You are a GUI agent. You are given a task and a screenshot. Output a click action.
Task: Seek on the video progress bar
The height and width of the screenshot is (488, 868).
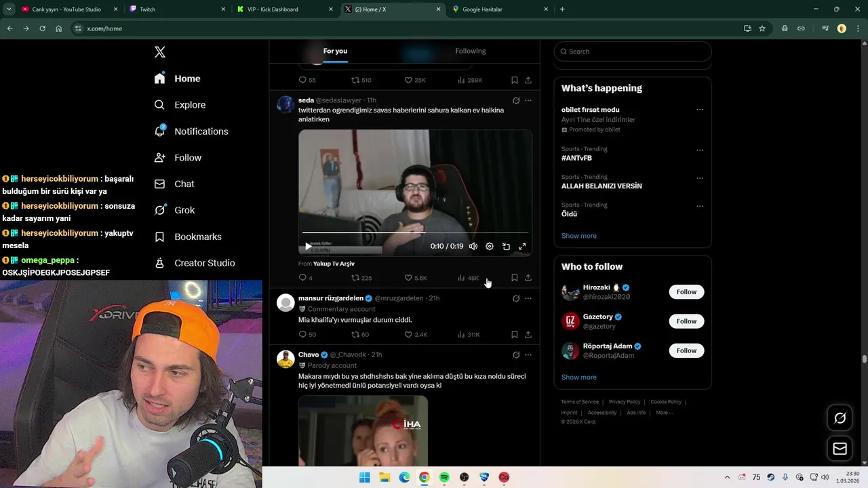(415, 232)
